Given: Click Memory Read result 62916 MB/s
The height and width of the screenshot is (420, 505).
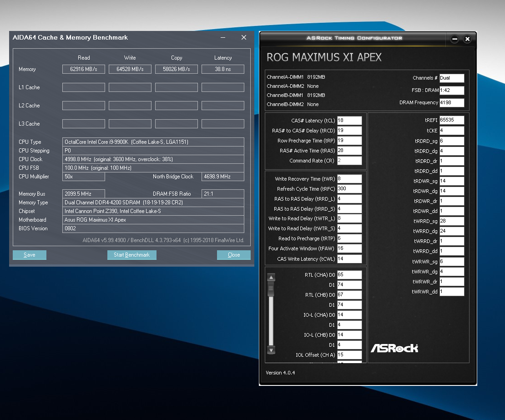Looking at the screenshot, I should tap(84, 69).
